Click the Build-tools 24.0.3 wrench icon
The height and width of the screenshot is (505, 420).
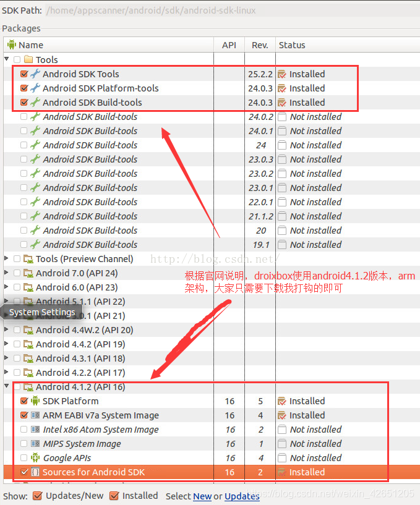35,102
